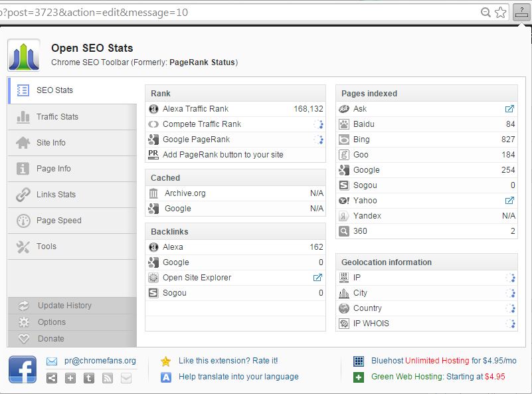Click the Google pages indexed icon
532x394 pixels.
[343, 170]
